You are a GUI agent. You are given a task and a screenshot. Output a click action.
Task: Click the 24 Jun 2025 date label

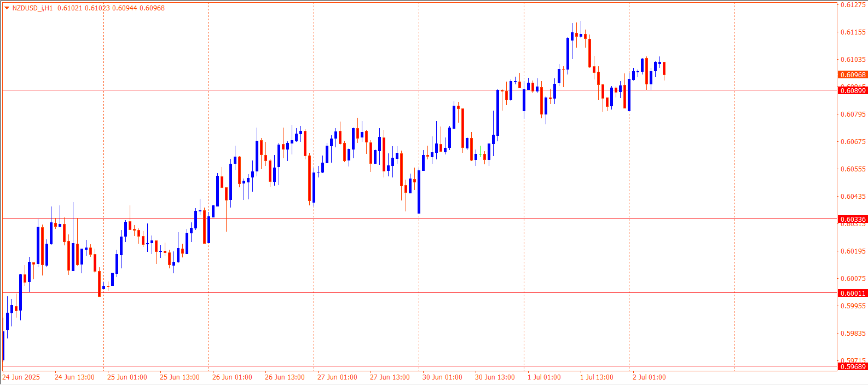[21, 377]
